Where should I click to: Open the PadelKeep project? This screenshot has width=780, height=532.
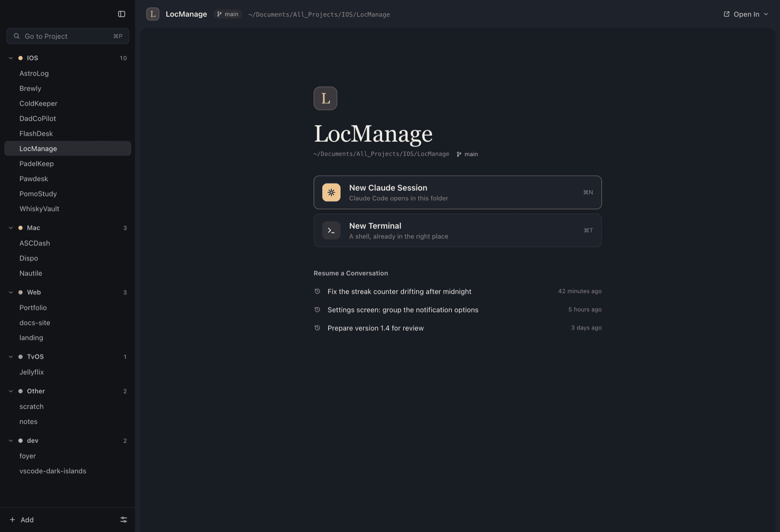pos(68,164)
